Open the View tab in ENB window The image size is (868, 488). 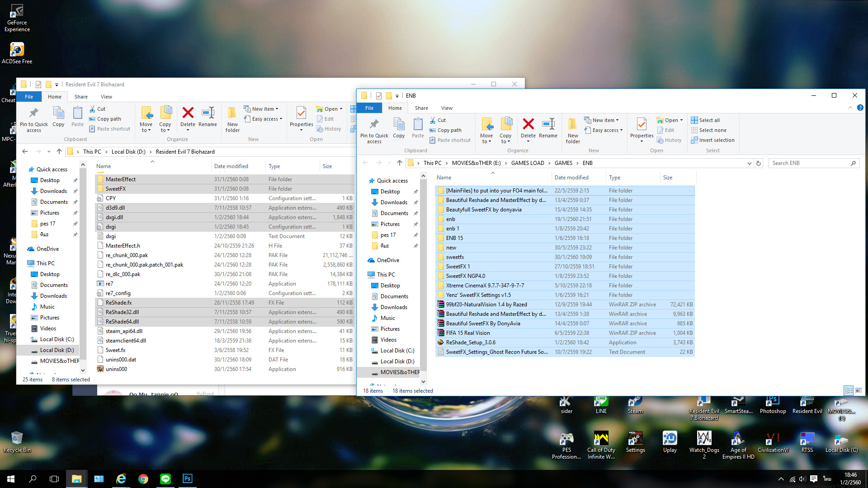tap(447, 108)
